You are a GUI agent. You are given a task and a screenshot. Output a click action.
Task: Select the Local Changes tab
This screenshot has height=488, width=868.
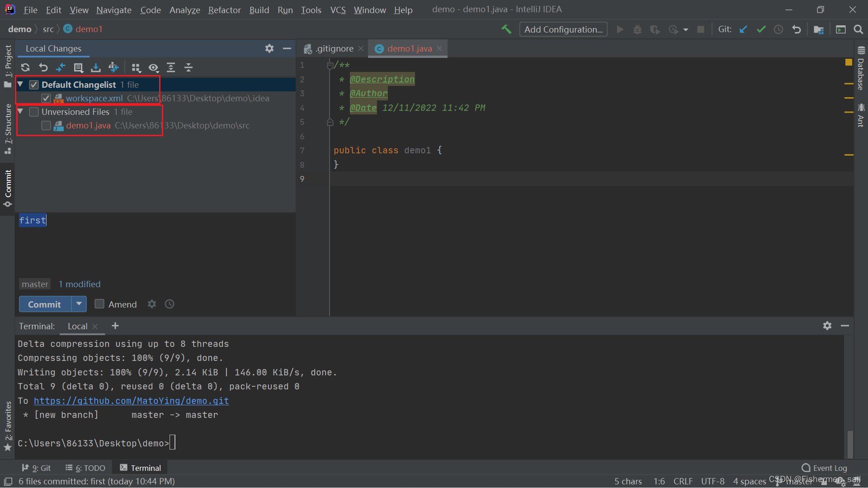tap(53, 48)
